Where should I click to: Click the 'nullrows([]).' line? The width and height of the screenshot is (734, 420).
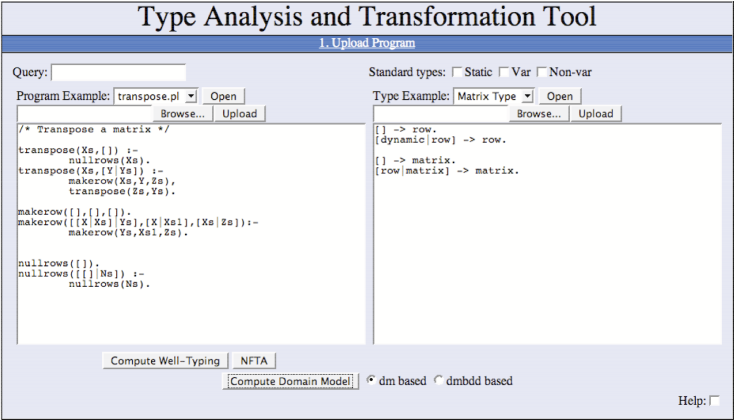(59, 264)
